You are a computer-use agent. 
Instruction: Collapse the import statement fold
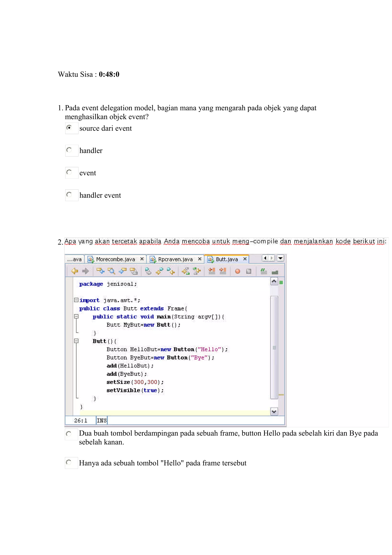pyautogui.click(x=76, y=300)
